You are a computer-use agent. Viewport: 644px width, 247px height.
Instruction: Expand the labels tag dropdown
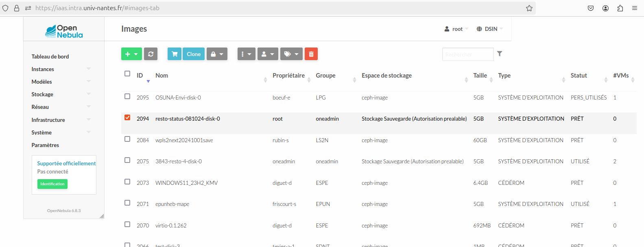[x=291, y=54]
